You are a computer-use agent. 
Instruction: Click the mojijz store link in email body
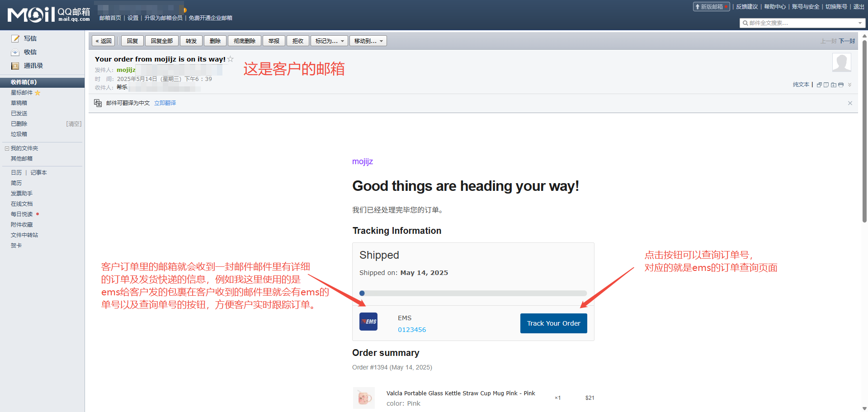(x=363, y=161)
